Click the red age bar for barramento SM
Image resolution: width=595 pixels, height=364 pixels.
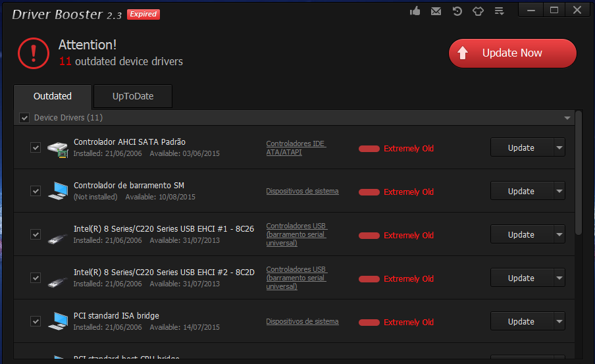pyautogui.click(x=369, y=192)
